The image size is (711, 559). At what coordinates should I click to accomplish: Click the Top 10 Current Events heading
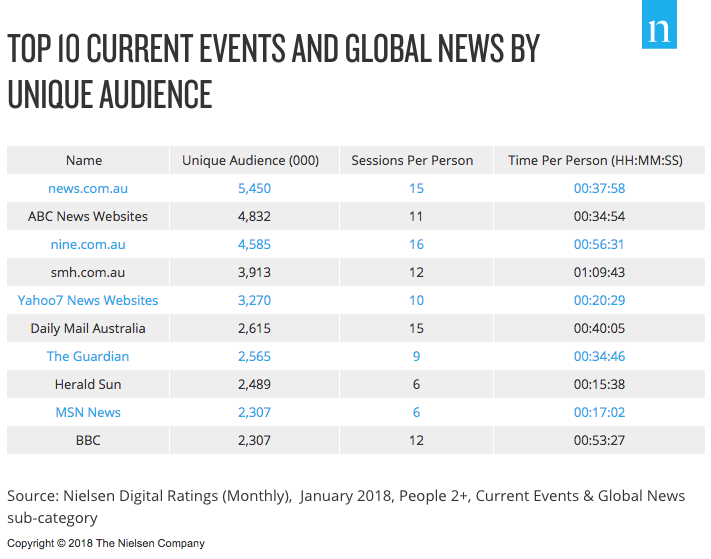click(273, 71)
